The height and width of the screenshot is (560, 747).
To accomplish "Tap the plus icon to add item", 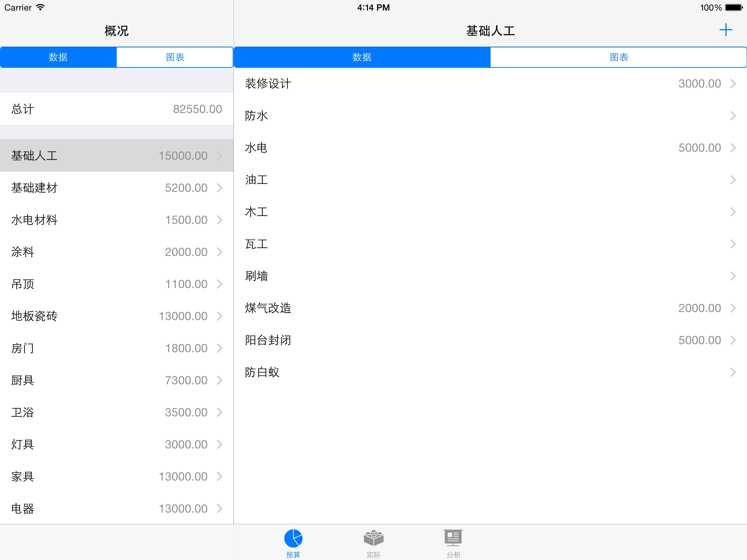I will [725, 30].
